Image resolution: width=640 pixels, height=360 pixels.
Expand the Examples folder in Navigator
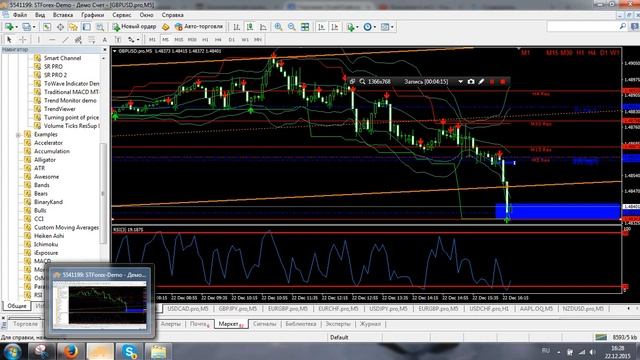pyautogui.click(x=18, y=135)
